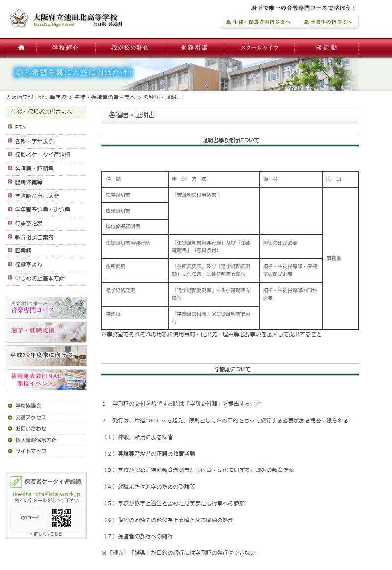Click the school emblem logo

[19, 18]
